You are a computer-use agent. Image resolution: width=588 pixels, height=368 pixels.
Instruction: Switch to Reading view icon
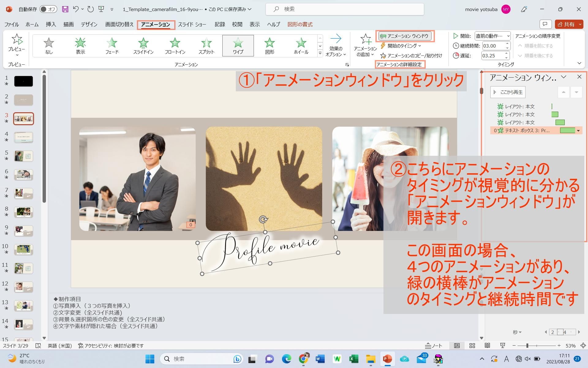(x=487, y=346)
